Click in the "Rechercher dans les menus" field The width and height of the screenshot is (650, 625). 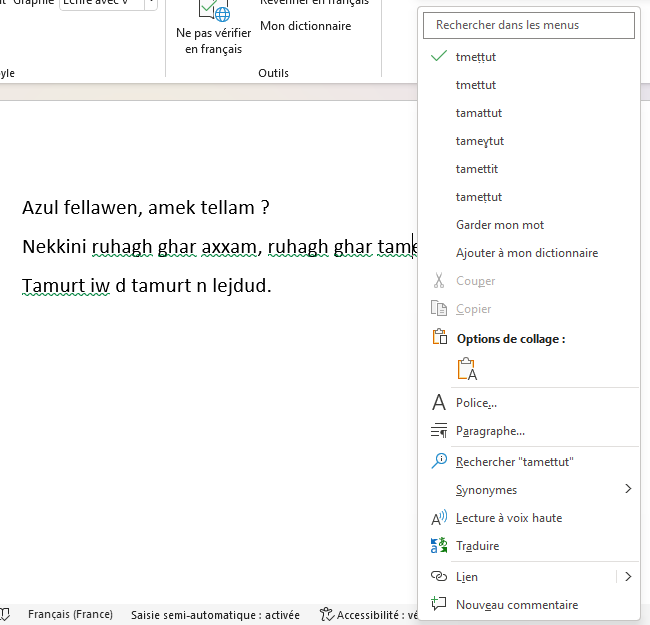point(529,25)
